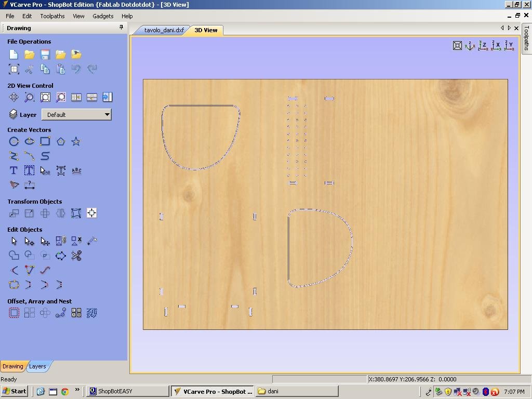The image size is (532, 399).
Task: Select the Draw Text tool
Action: (14, 170)
